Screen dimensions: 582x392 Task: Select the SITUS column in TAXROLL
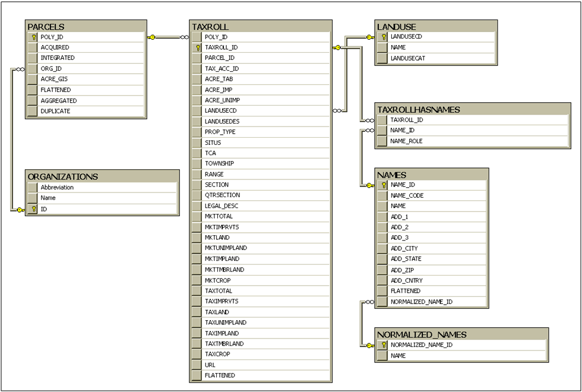pyautogui.click(x=261, y=143)
